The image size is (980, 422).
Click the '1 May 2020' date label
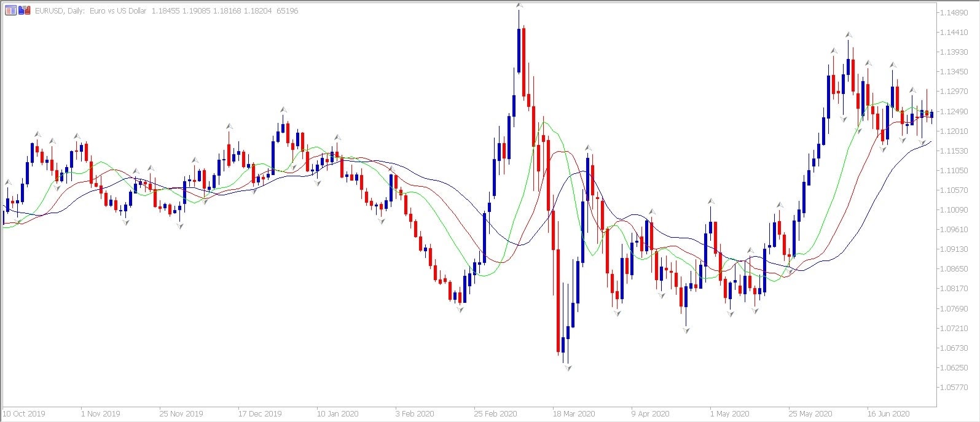(x=729, y=414)
